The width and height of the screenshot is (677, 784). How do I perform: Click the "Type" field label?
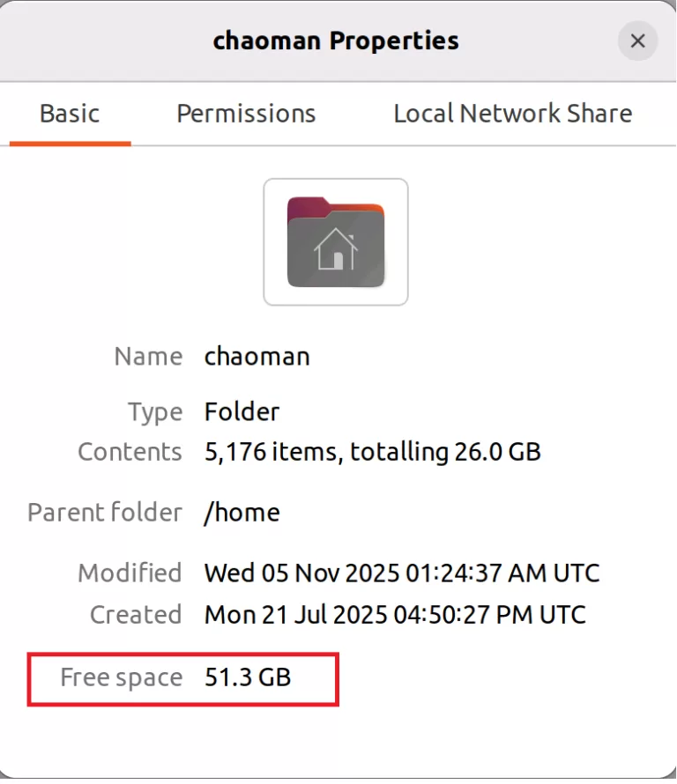pyautogui.click(x=154, y=412)
